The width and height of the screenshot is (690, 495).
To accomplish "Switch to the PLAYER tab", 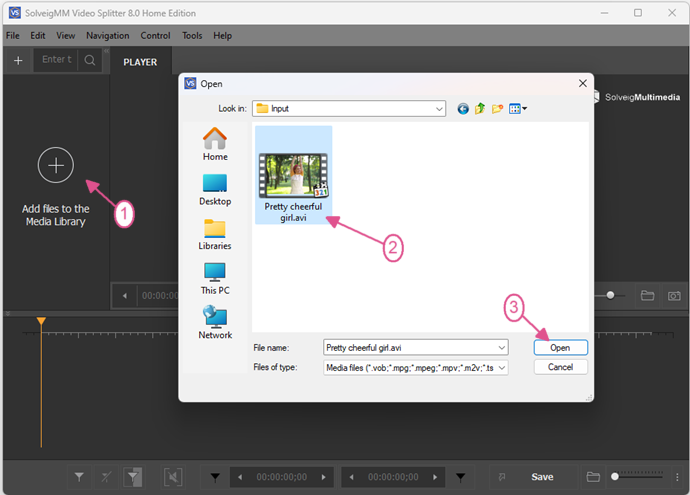I will (140, 62).
